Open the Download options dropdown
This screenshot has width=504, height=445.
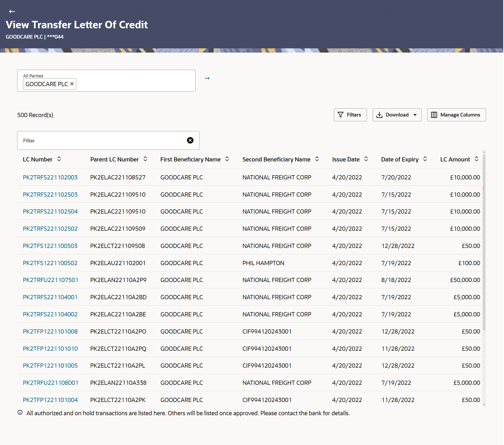click(414, 115)
